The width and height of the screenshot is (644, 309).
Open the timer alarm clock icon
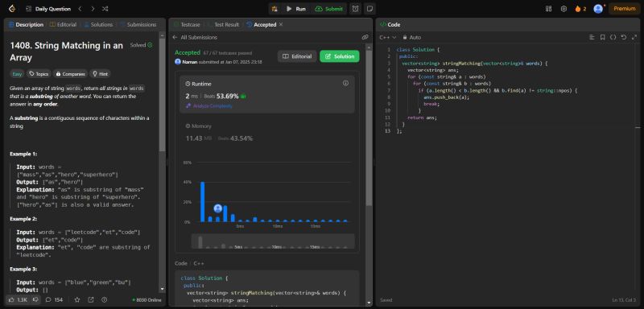[x=355, y=9]
